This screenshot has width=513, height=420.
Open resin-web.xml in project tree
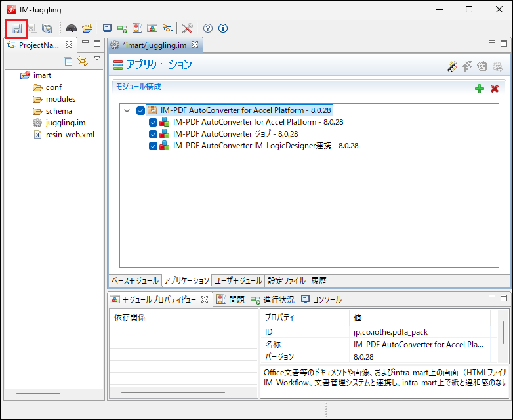70,135
